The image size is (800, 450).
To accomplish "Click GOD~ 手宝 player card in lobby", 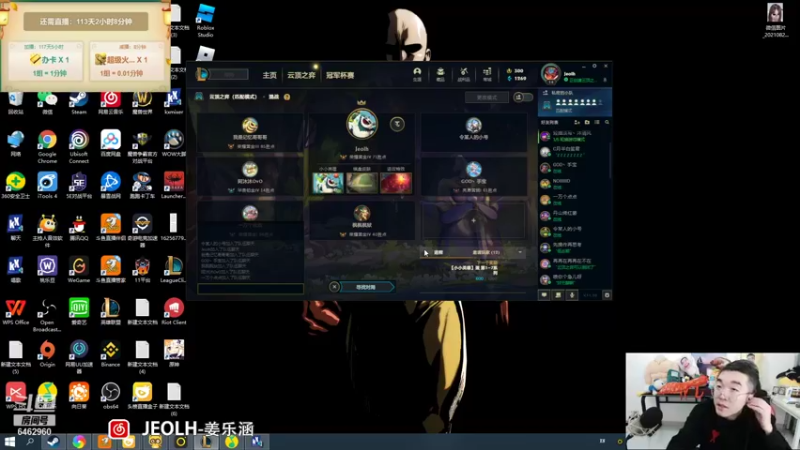I will [473, 177].
